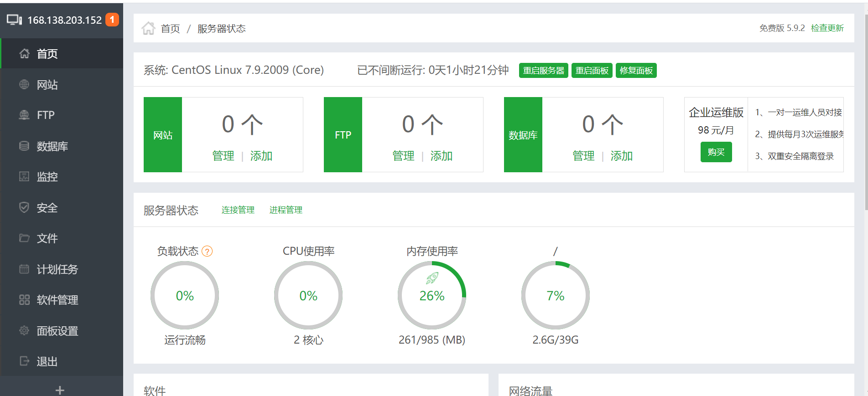This screenshot has width=868, height=396.
Task: Click the globe icon beside 网站 in sidebar
Action: 24,84
